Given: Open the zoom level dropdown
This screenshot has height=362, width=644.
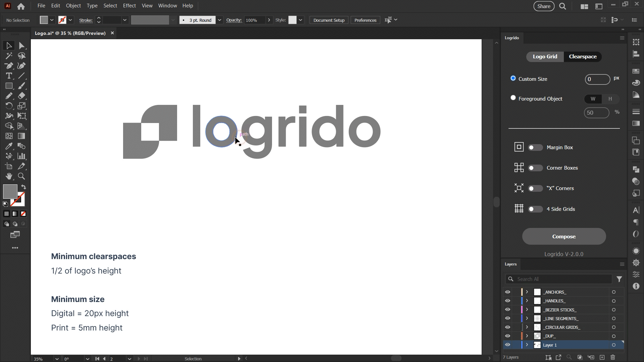Looking at the screenshot, I should 57,359.
